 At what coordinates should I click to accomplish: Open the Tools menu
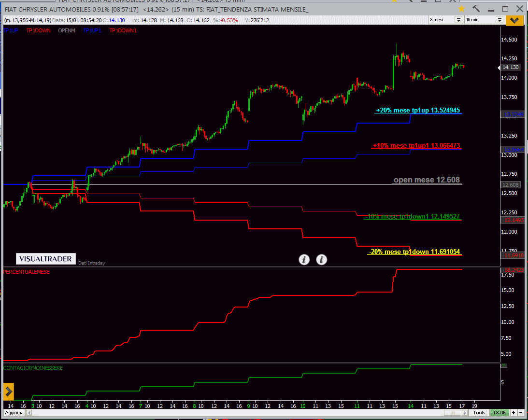pyautogui.click(x=479, y=413)
